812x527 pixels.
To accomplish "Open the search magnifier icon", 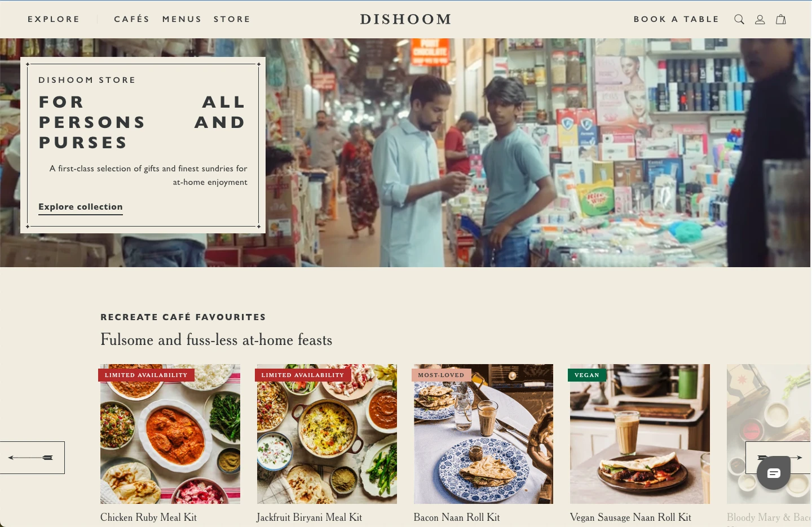I will click(x=739, y=19).
